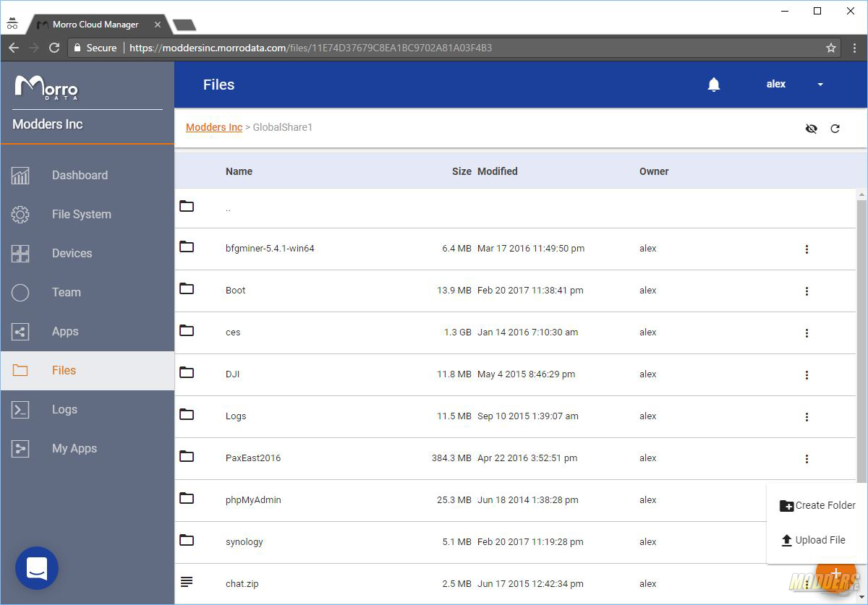Click the Logs folder icon in file list
This screenshot has height=605, width=868.
point(187,415)
